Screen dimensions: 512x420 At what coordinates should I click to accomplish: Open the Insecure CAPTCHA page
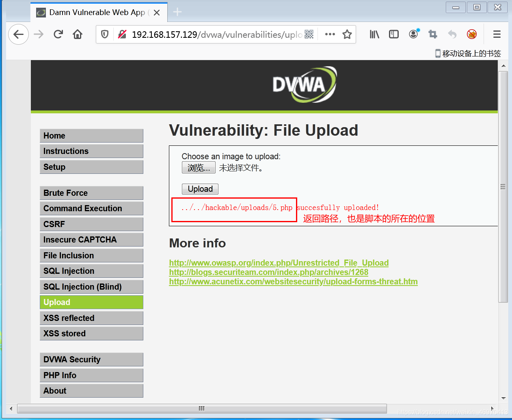coord(91,240)
